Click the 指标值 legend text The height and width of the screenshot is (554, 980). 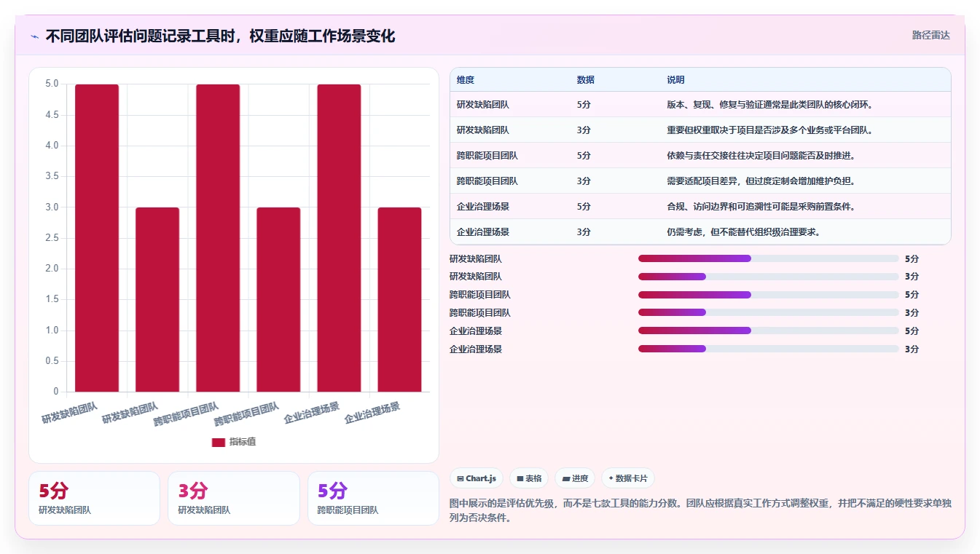click(243, 442)
